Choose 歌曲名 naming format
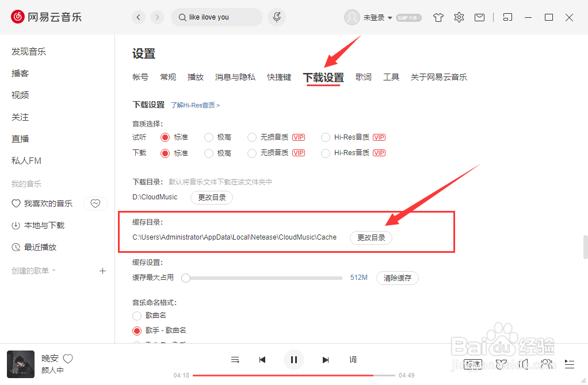The image size is (588, 385). 137,315
